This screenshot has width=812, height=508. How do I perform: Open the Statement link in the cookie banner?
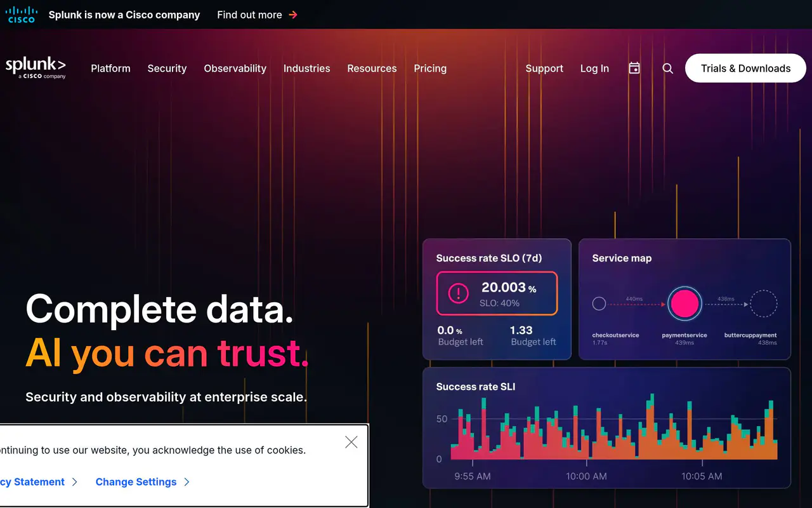[32, 482]
